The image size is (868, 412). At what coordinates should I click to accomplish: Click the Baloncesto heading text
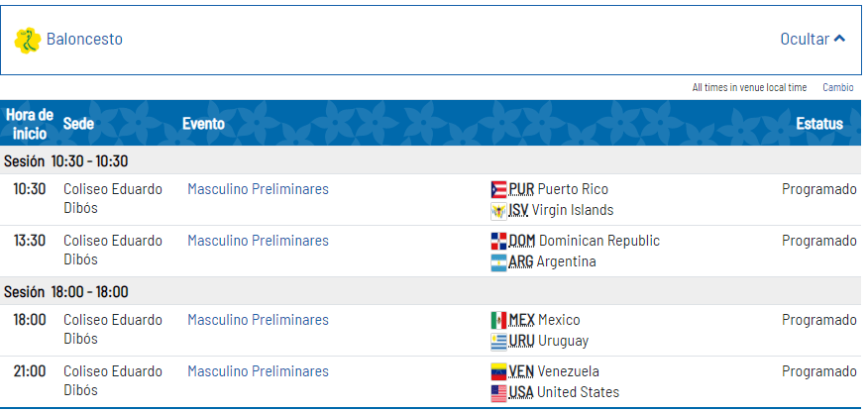[x=84, y=40]
